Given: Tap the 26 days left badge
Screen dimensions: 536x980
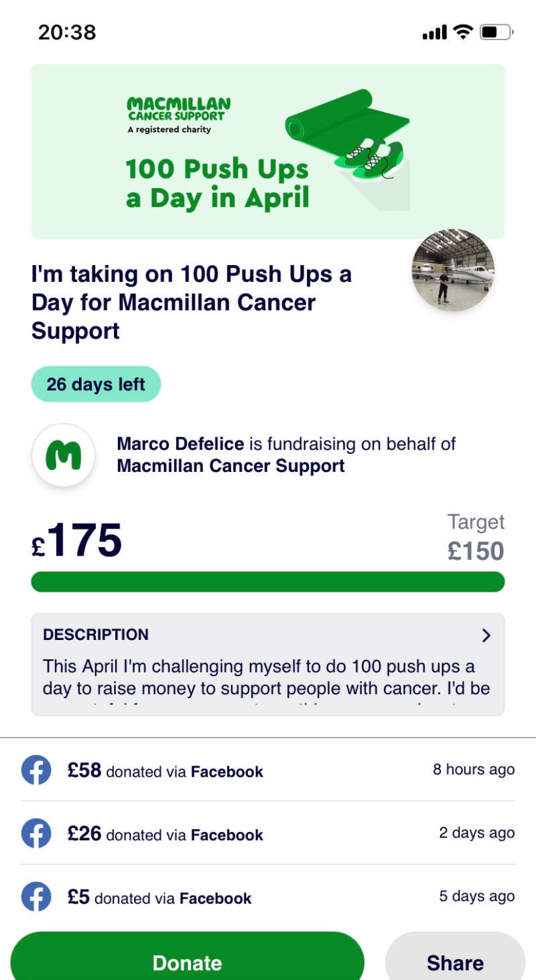Looking at the screenshot, I should (96, 384).
